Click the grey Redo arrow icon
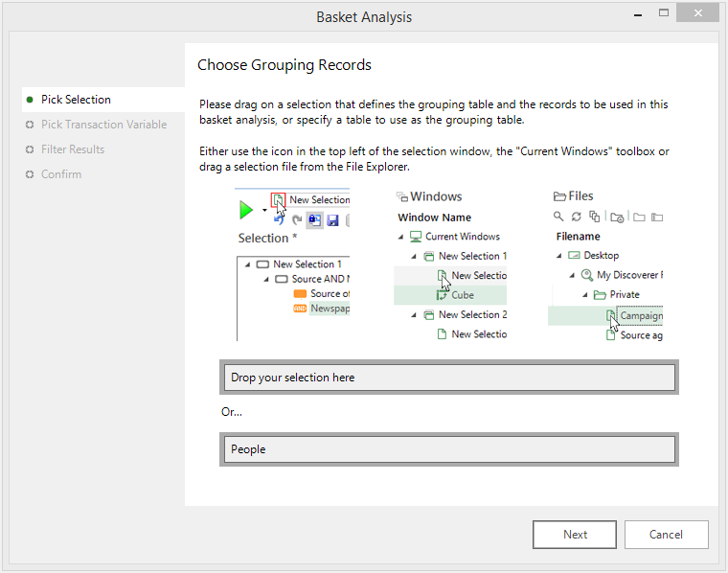The width and height of the screenshot is (728, 573). click(297, 219)
